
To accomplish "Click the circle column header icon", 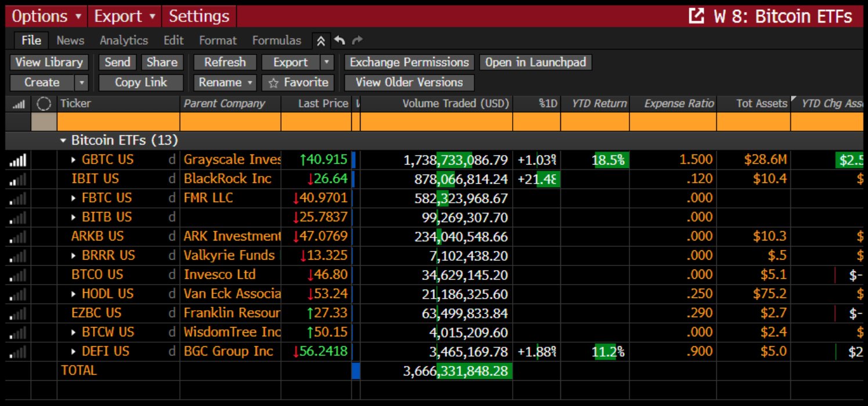I will (x=44, y=104).
